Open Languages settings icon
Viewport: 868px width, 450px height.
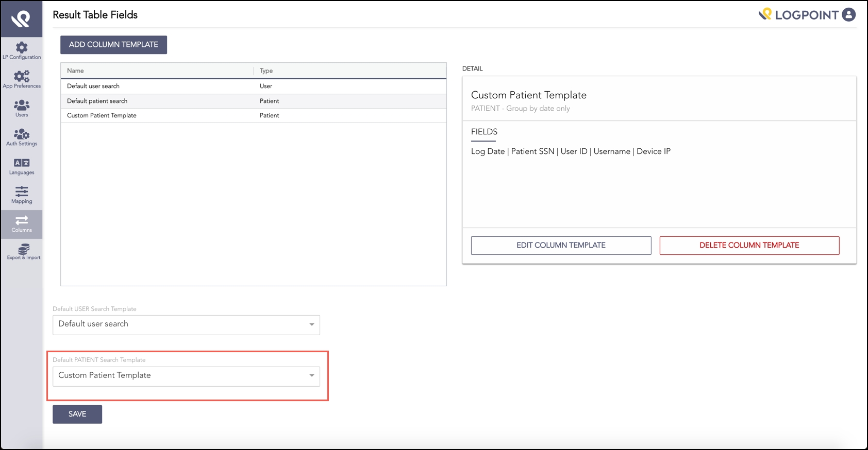pyautogui.click(x=21, y=163)
